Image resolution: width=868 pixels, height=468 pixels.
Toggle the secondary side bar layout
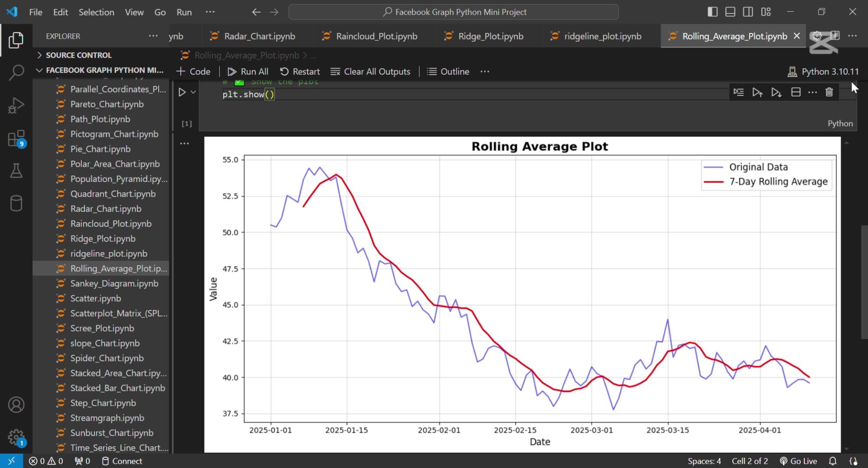click(748, 12)
